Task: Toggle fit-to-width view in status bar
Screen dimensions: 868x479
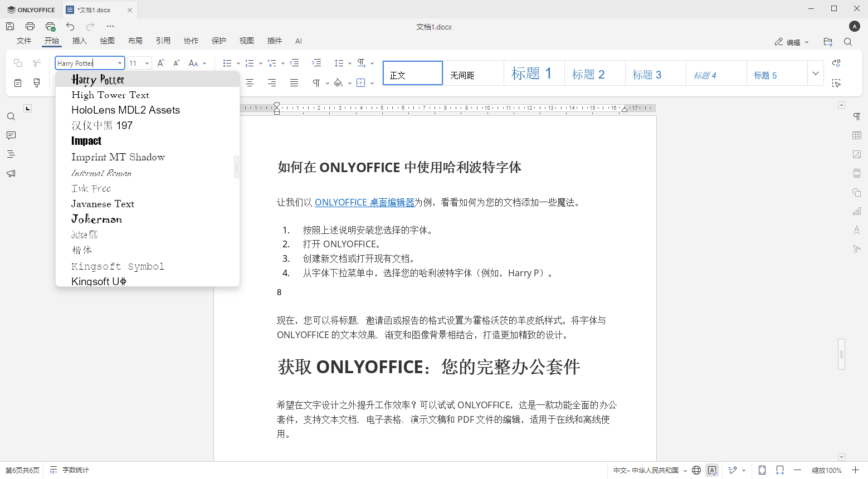Action: pos(780,470)
